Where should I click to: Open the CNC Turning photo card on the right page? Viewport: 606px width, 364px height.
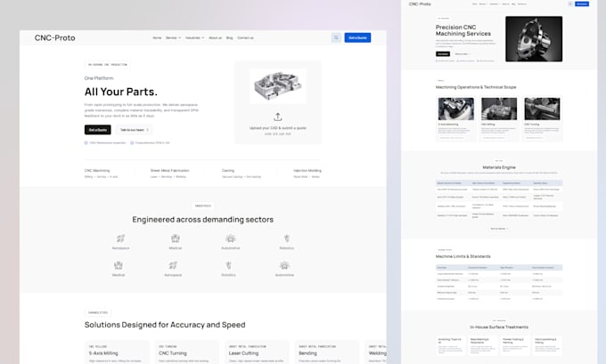(x=542, y=118)
